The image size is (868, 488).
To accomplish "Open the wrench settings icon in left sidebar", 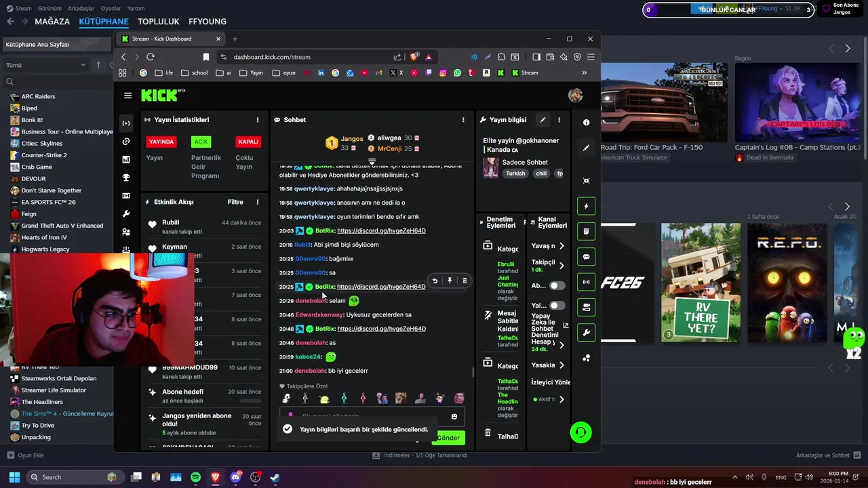I will 126,214.
